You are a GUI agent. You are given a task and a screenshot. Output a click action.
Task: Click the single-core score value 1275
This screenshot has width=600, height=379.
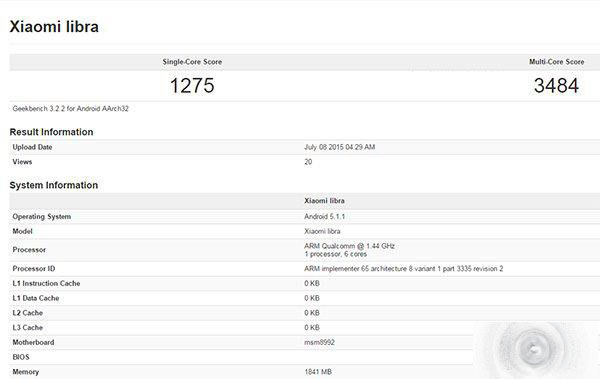pos(192,85)
